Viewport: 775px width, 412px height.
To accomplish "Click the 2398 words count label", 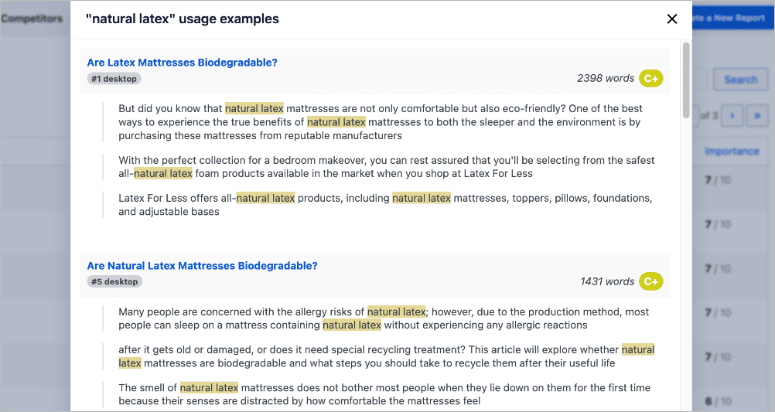I will (x=605, y=78).
